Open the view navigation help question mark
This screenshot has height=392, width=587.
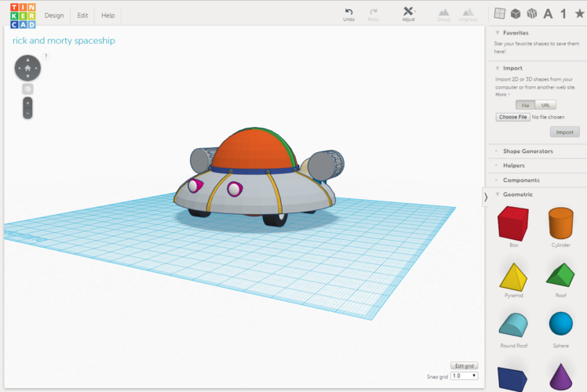[x=46, y=56]
